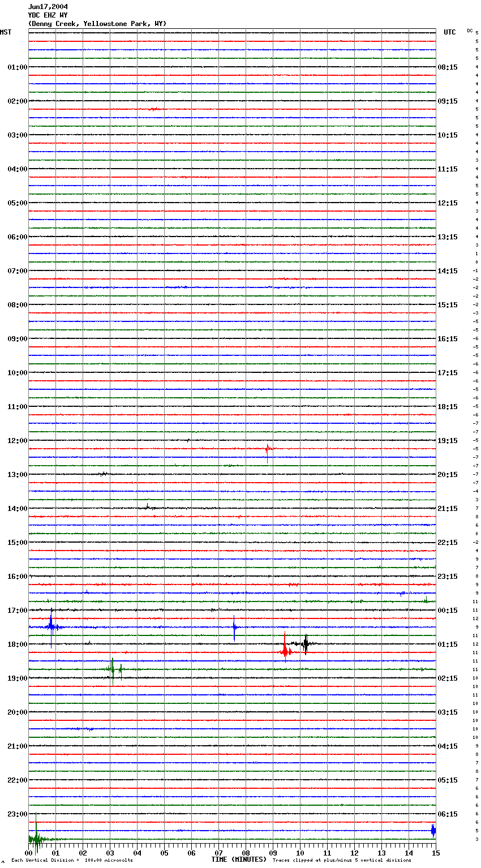Screen dimensions: 481x868
Task: Click the red spike event after the 12:00 trace
Action: pyautogui.click(x=268, y=453)
